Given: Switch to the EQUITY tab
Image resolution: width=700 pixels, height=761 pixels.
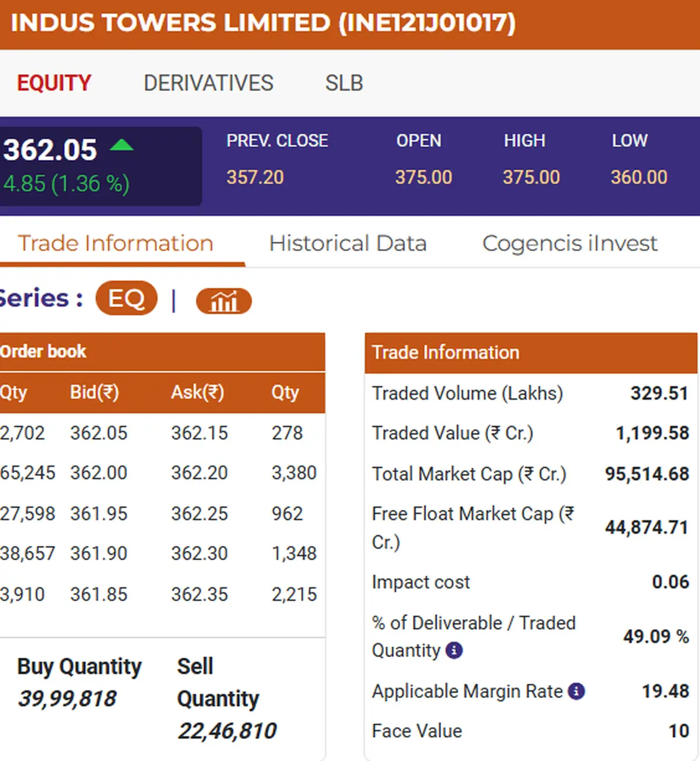Looking at the screenshot, I should coord(54,83).
